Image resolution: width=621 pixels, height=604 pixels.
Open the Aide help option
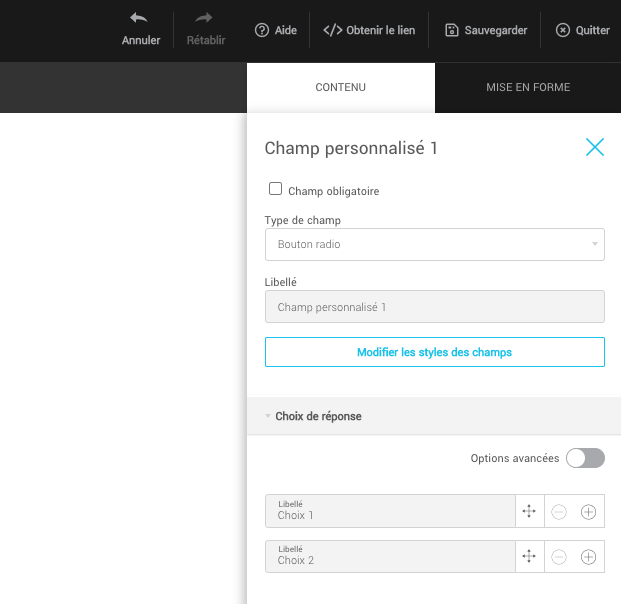[x=276, y=30]
